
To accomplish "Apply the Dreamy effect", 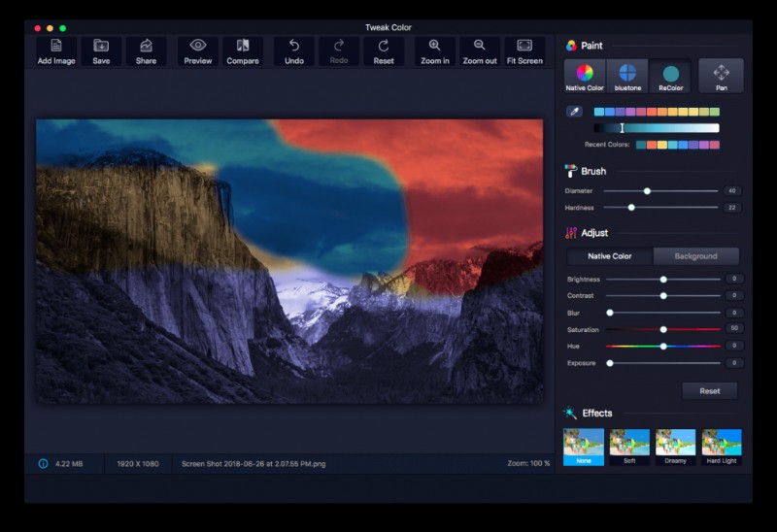I will pyautogui.click(x=675, y=447).
